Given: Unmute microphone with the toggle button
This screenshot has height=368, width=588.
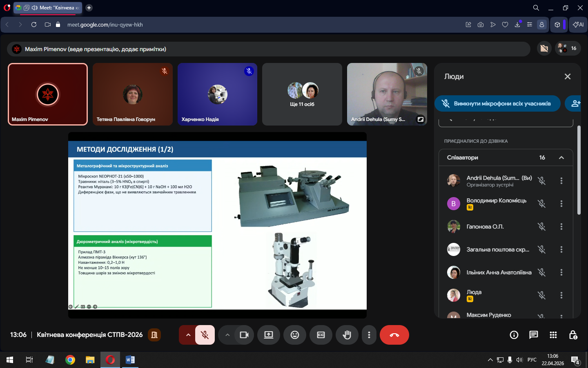Looking at the screenshot, I should 205,335.
